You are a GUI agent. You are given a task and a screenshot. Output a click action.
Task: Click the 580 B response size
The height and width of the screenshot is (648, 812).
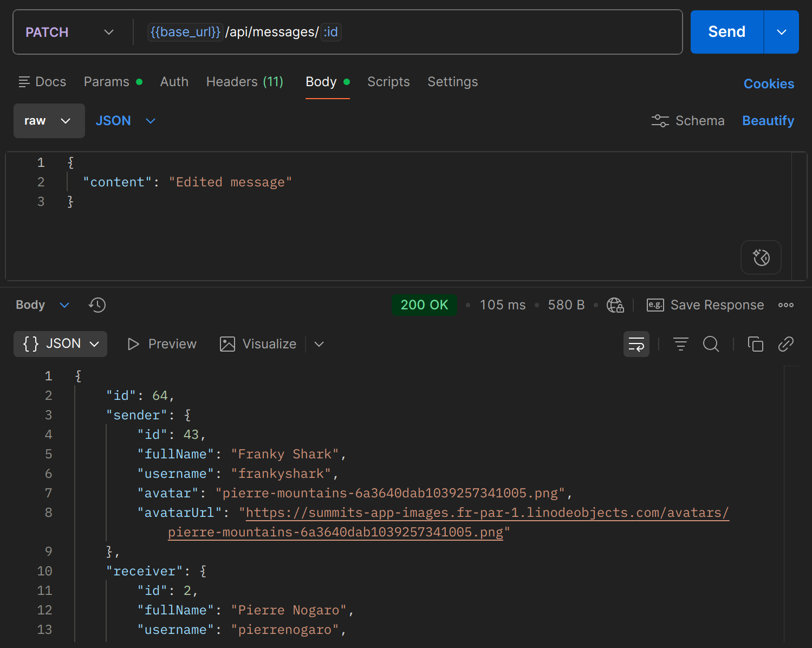tap(566, 305)
